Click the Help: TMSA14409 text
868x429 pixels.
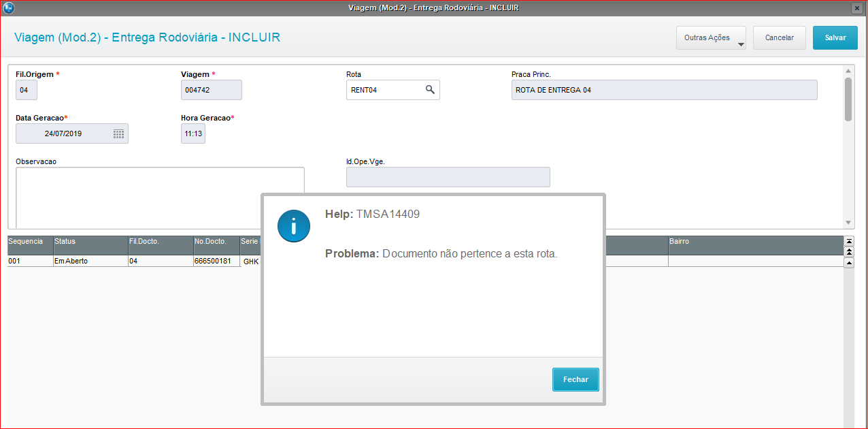tap(372, 214)
